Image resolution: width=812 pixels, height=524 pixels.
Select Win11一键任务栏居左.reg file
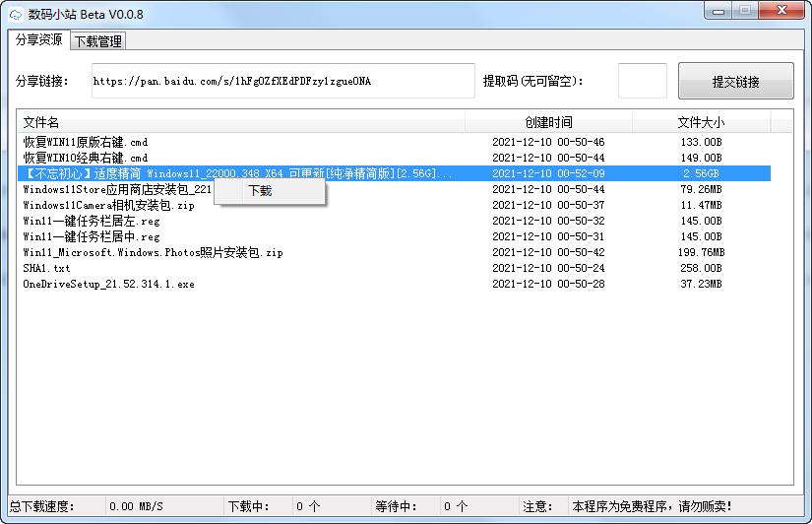(92, 221)
